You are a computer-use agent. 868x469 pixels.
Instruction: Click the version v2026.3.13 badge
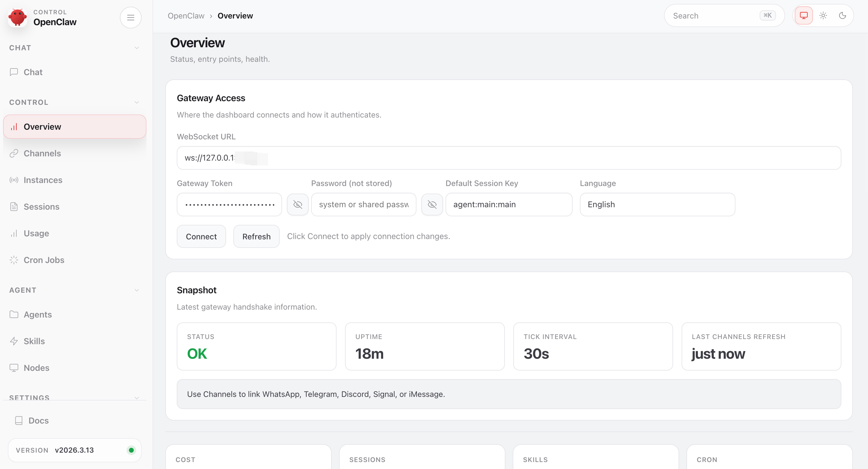(x=74, y=450)
